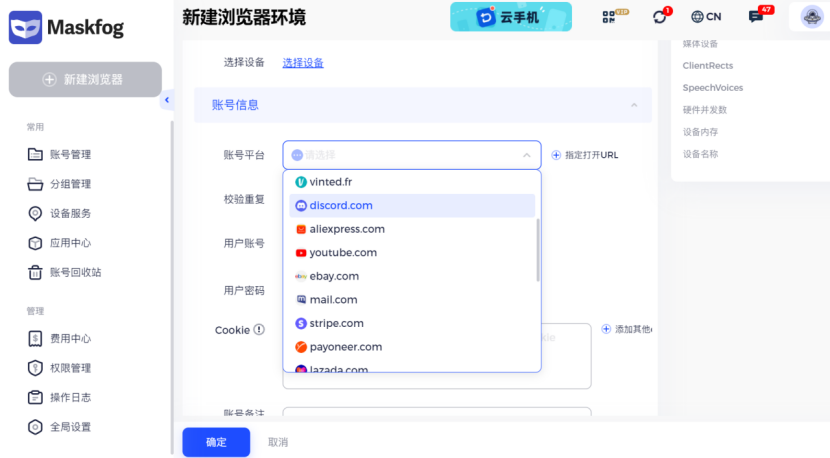830x458 pixels.
Task: Click the platform list scrollbar thumb
Action: (x=538, y=250)
